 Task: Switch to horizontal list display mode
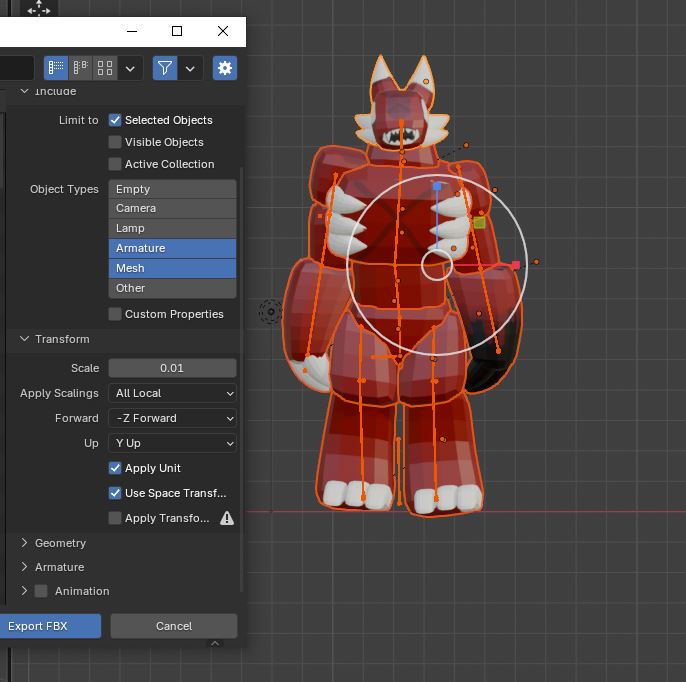[80, 68]
